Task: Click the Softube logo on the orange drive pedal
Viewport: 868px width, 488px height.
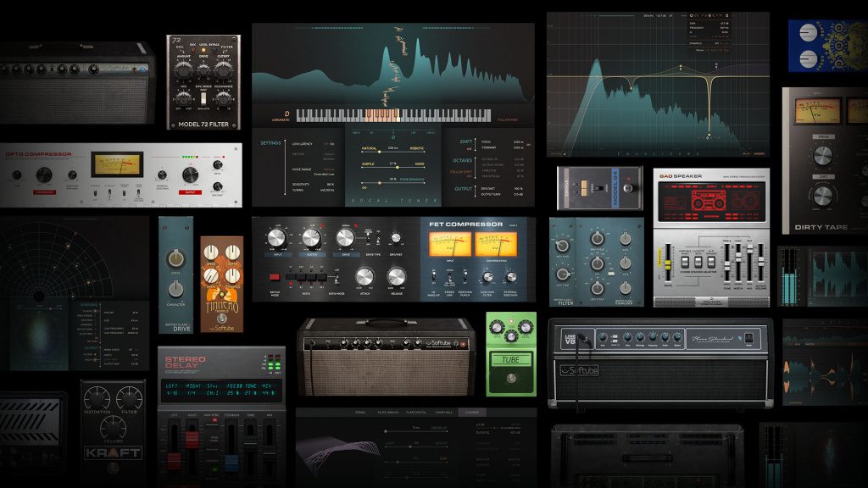Action: point(224,327)
